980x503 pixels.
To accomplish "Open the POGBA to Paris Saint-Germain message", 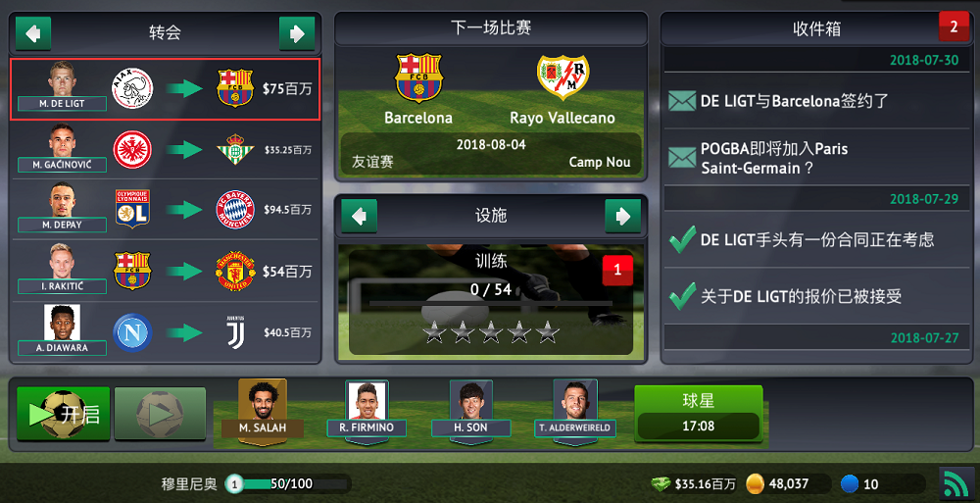I will pos(816,158).
